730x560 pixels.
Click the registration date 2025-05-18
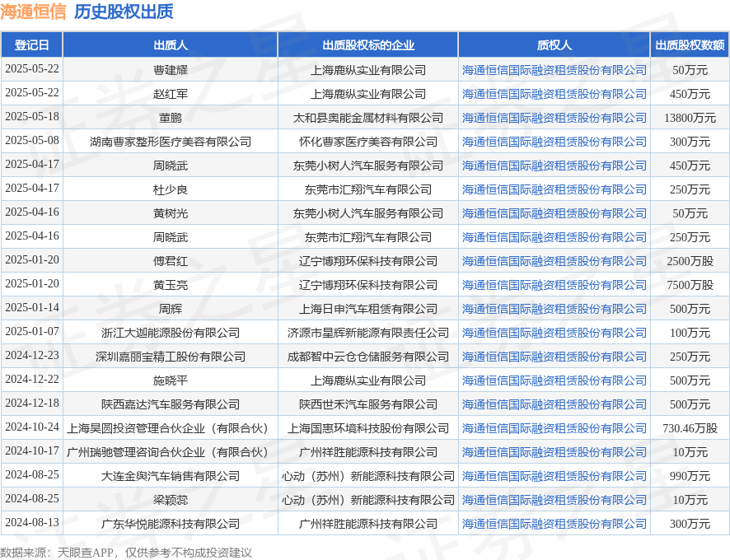[x=32, y=116]
